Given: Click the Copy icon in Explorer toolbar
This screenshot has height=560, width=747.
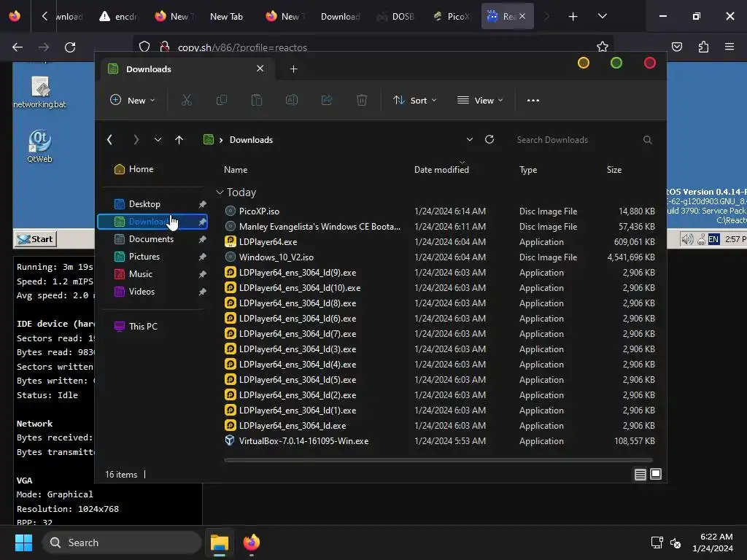Looking at the screenshot, I should click(x=222, y=101).
